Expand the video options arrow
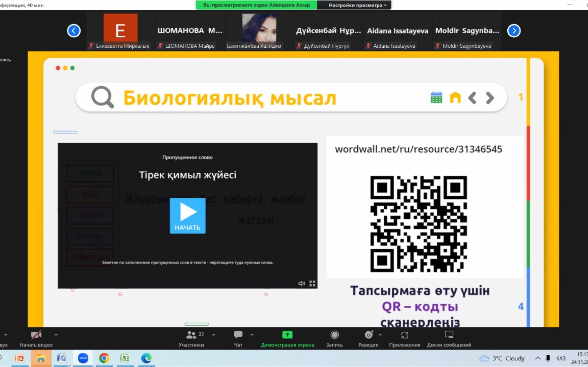Image resolution: width=588 pixels, height=367 pixels. [56, 335]
